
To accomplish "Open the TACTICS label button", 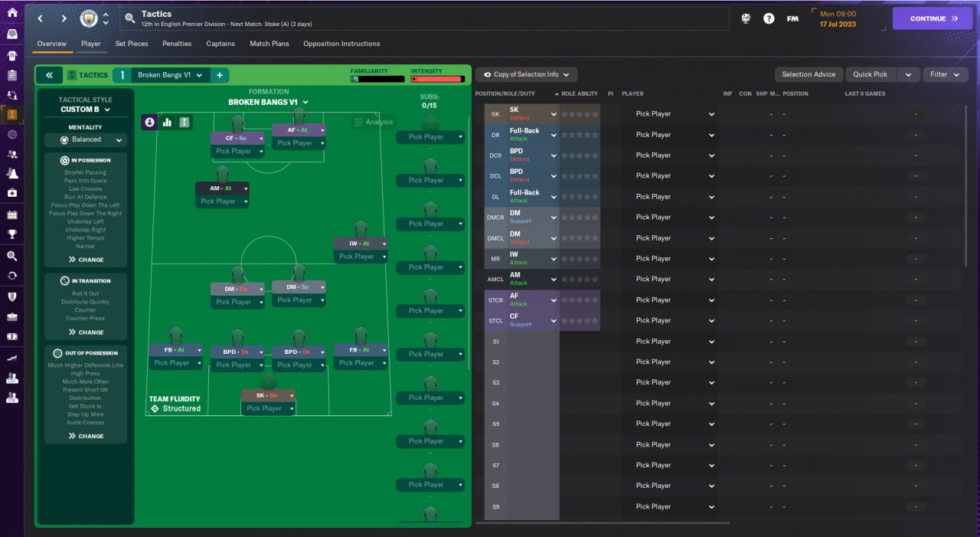I will [87, 75].
